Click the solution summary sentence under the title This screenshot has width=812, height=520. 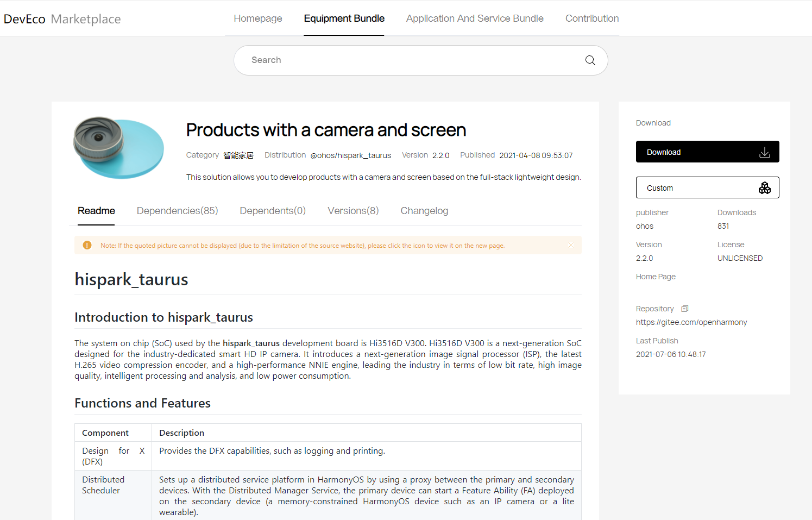coord(383,177)
